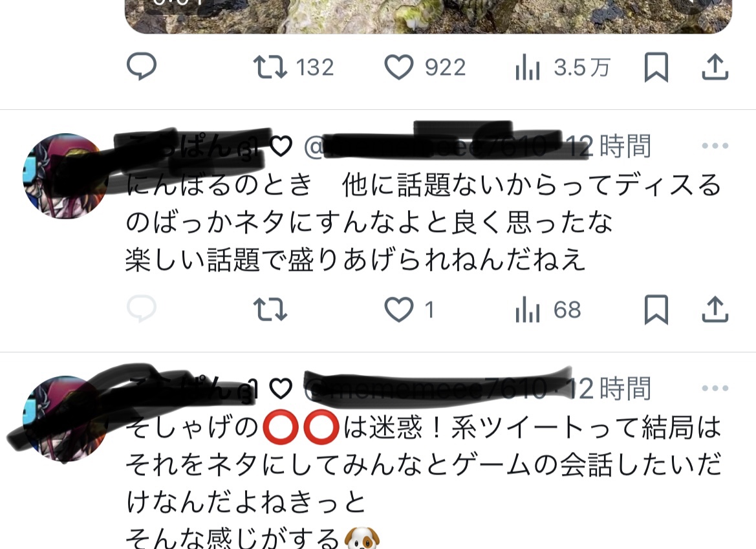Share the top tweet with the video
Image resolution: width=756 pixels, height=549 pixels.
715,67
